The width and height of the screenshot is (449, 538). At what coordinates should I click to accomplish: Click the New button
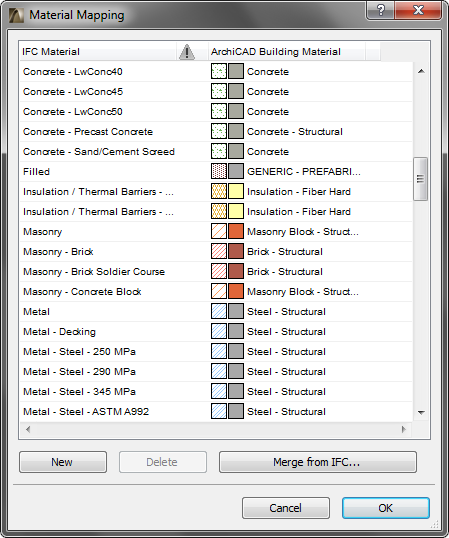pyautogui.click(x=63, y=462)
